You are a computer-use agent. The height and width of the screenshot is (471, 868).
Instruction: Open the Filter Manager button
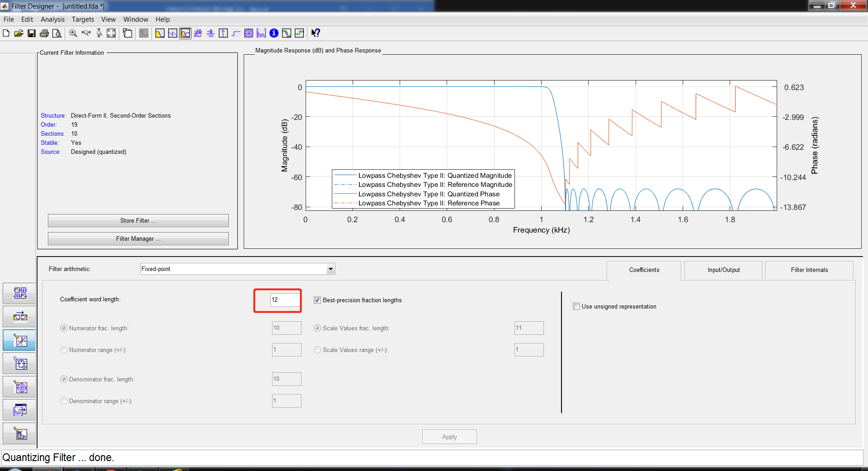pyautogui.click(x=138, y=238)
